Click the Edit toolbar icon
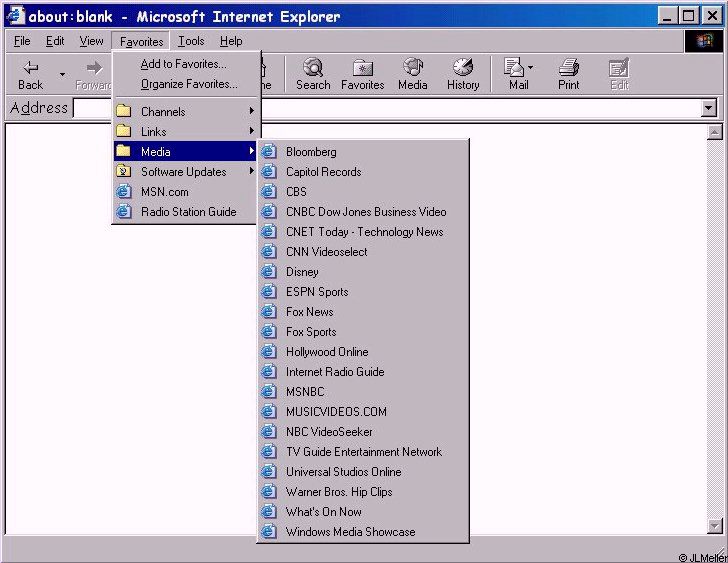This screenshot has height=563, width=728. (619, 74)
